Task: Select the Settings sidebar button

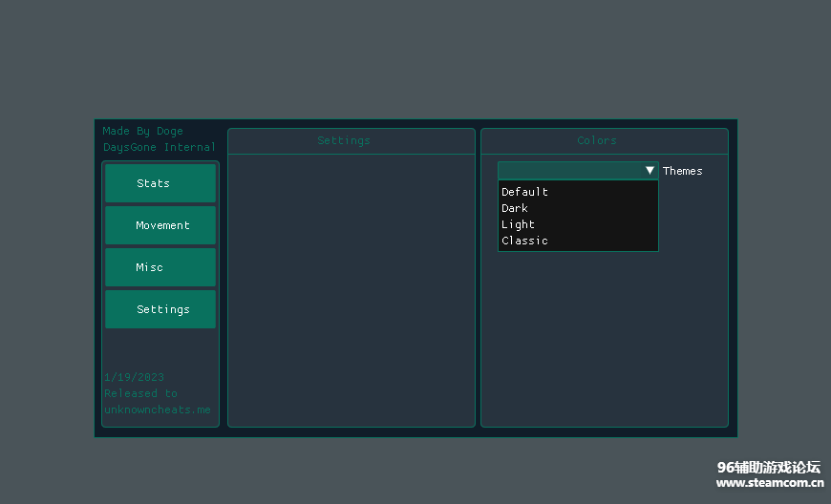Action: (x=160, y=309)
